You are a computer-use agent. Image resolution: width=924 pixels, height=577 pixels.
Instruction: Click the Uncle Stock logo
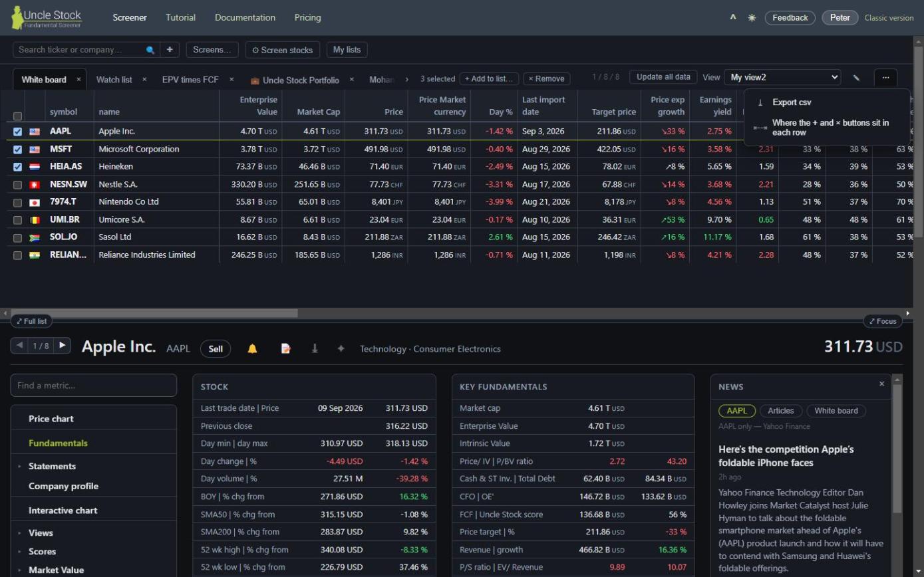tap(47, 18)
